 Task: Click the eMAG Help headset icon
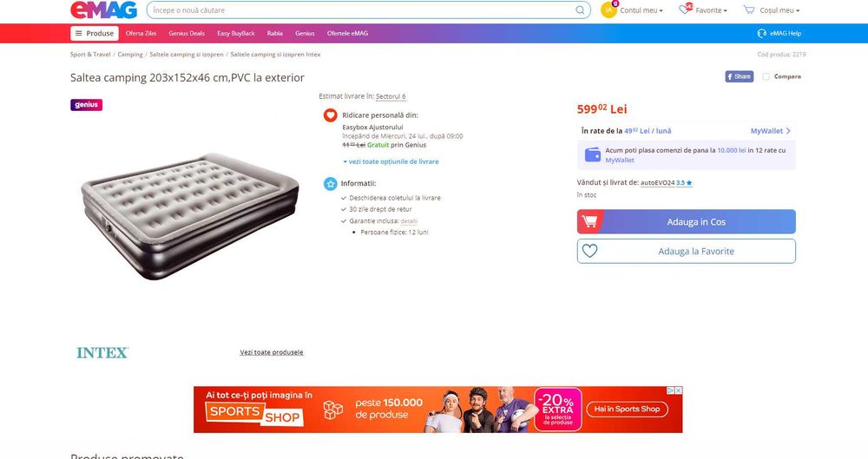click(x=762, y=33)
